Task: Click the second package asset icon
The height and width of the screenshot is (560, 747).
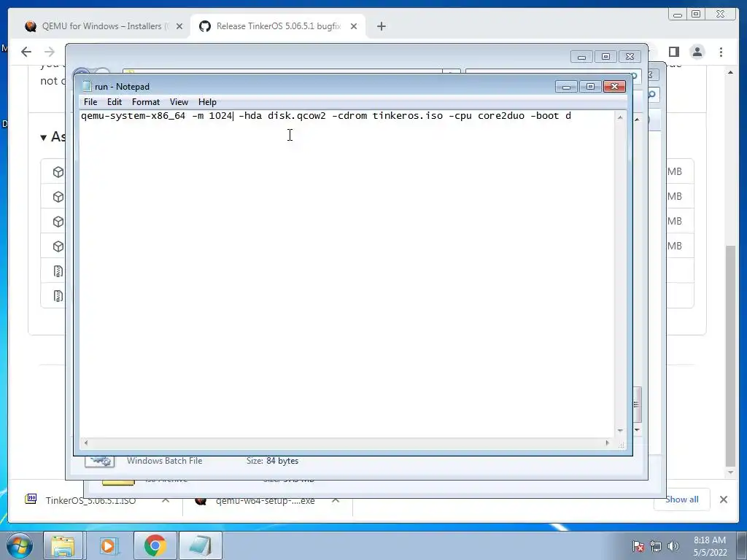Action: (x=58, y=197)
